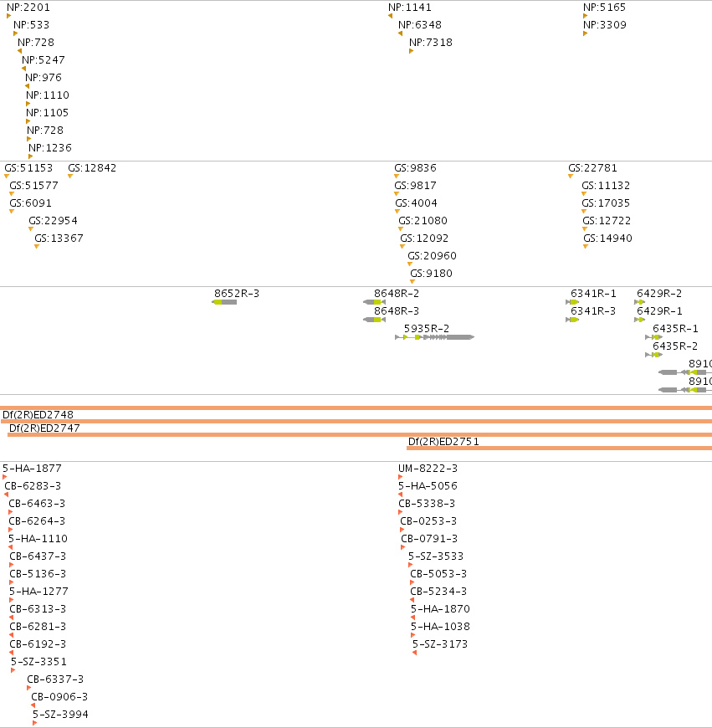This screenshot has width=712, height=728.
Task: Click the GS:21080 insertion label
Action: (x=423, y=221)
